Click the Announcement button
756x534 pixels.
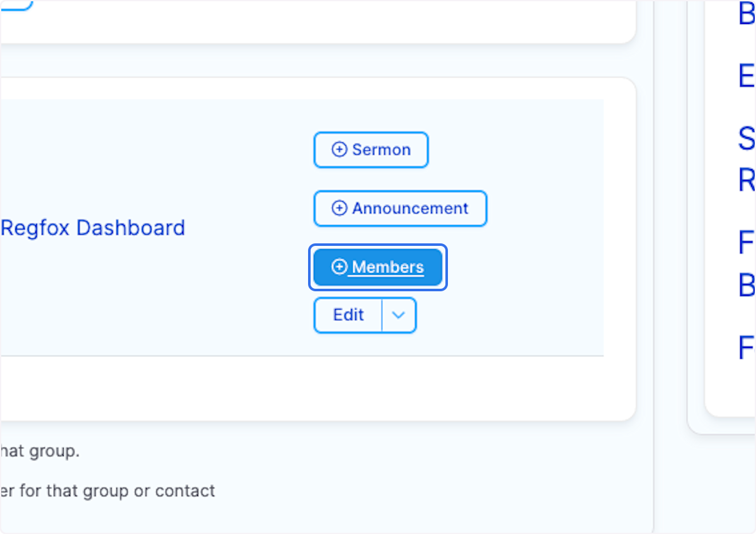(x=400, y=208)
